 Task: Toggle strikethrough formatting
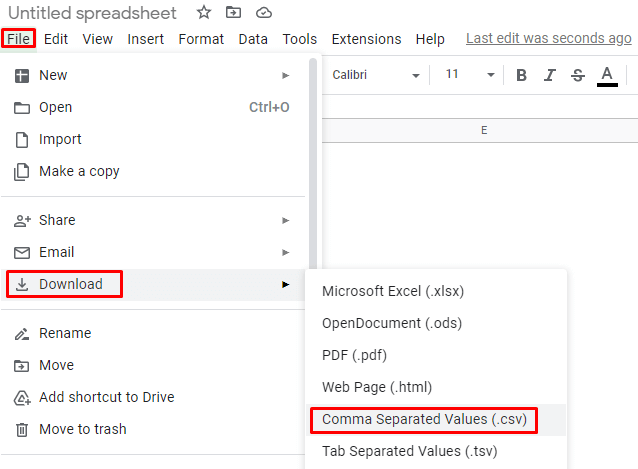point(577,75)
